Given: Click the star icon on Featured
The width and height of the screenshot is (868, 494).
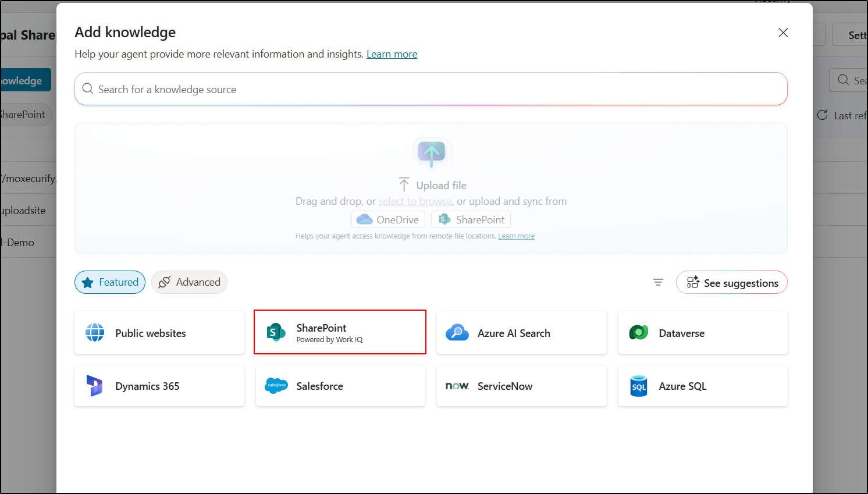Looking at the screenshot, I should tap(88, 283).
